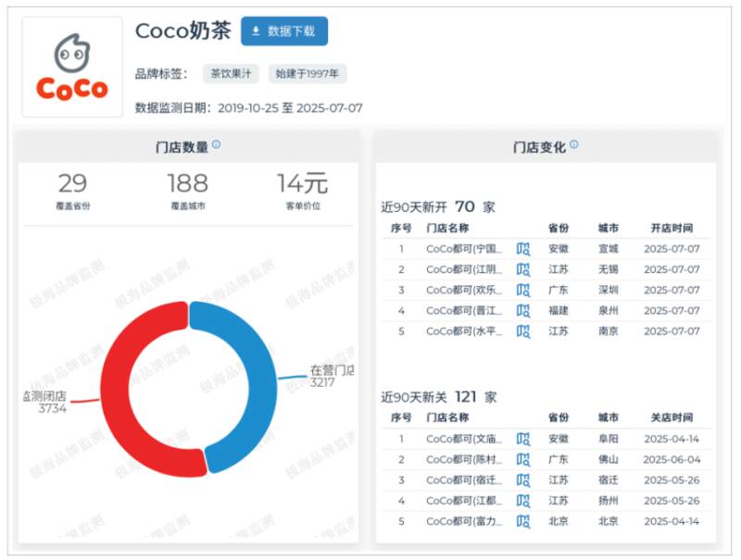Select the 茶饮果汁 brand tag
This screenshot has width=741, height=560.
231,74
